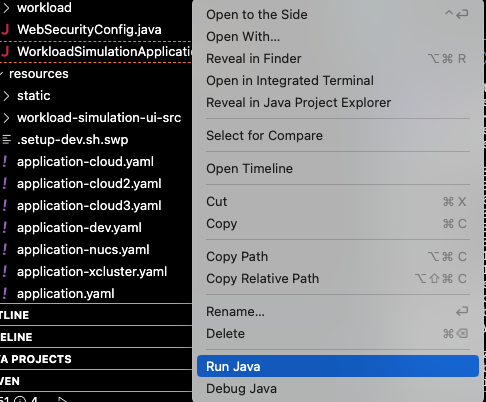Screen dimensions: 486x402
Task: Select WorkloadSimulationApplication java file
Action: tap(105, 52)
